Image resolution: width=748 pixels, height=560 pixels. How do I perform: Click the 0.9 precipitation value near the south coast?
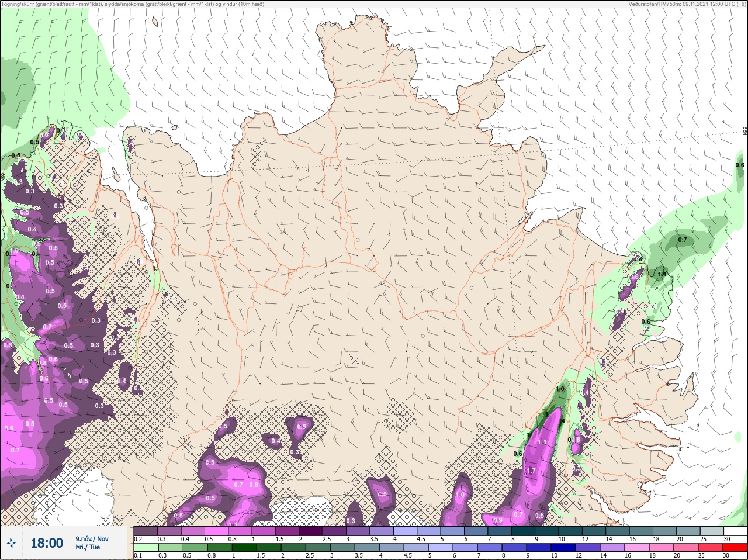498,520
